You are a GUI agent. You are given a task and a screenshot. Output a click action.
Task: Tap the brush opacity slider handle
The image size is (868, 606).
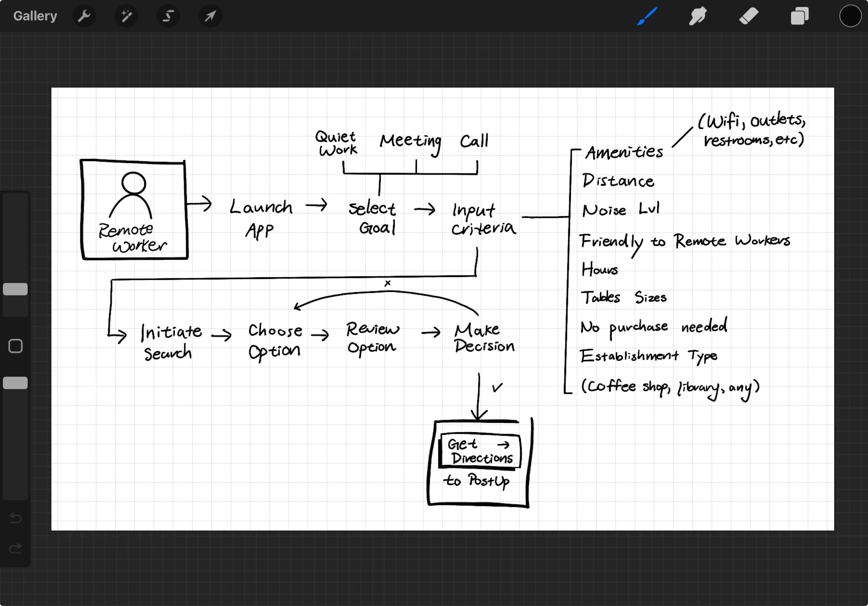[x=15, y=383]
